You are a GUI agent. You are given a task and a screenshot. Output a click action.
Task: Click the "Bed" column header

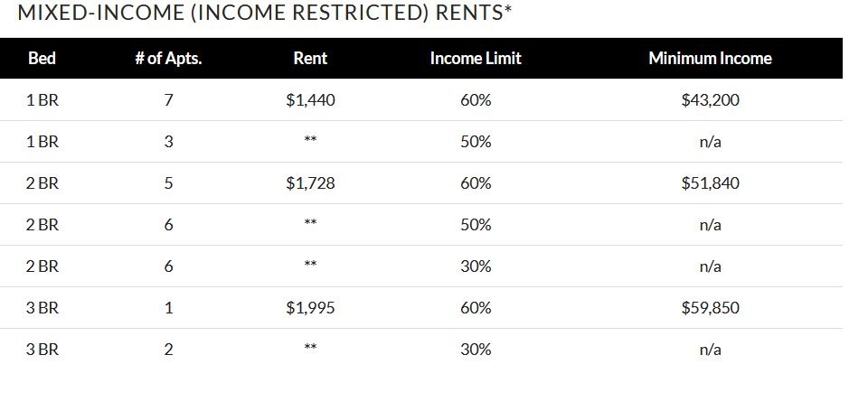click(42, 59)
